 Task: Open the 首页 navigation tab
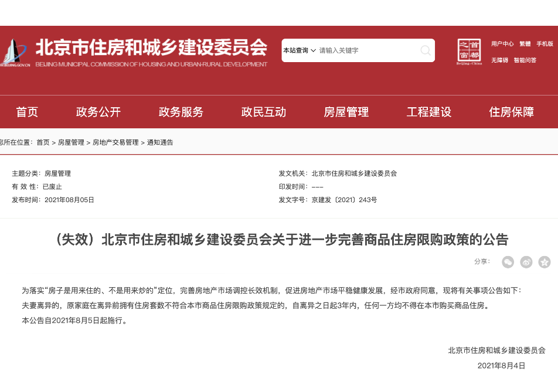[x=27, y=112]
